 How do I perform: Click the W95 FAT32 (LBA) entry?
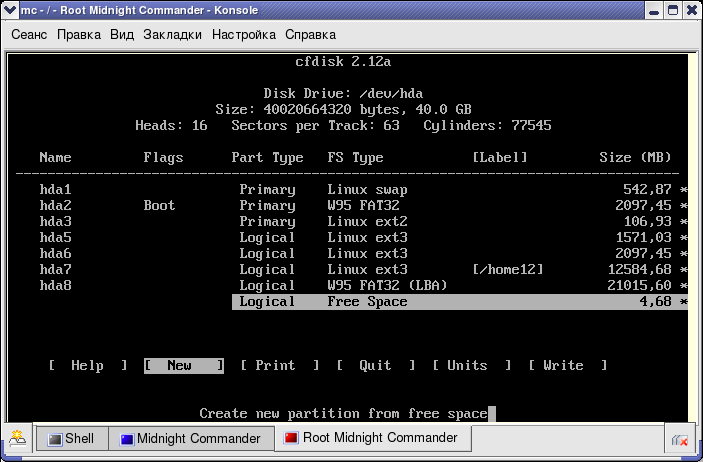(x=387, y=285)
